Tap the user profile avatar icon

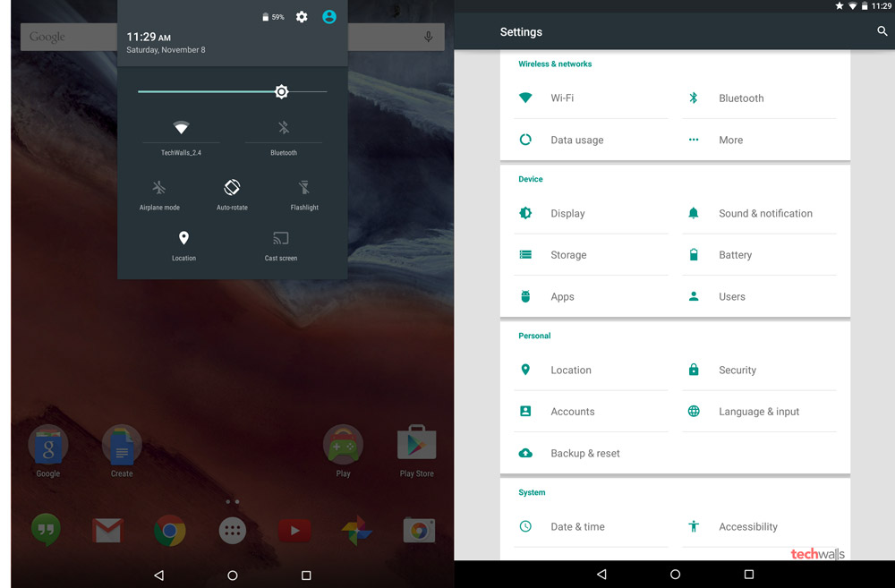[329, 17]
